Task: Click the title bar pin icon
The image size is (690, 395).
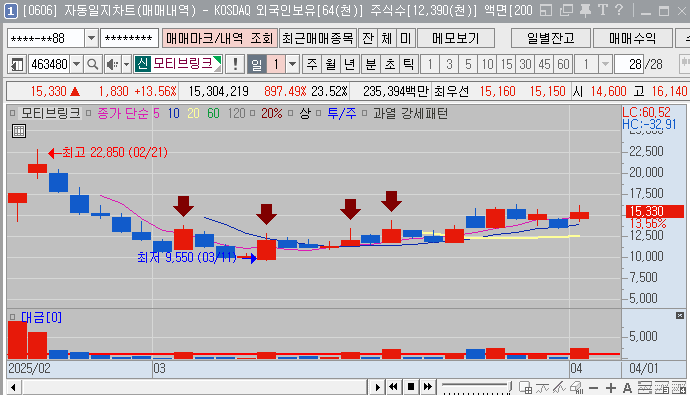Action: (x=585, y=10)
